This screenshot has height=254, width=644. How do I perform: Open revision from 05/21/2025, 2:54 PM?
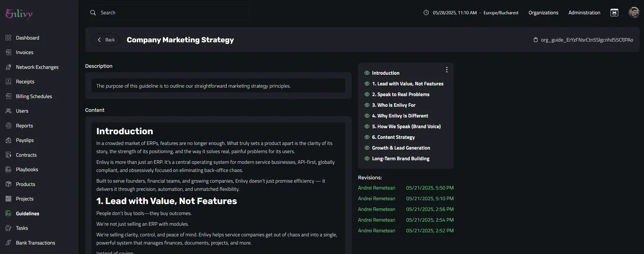point(406,220)
